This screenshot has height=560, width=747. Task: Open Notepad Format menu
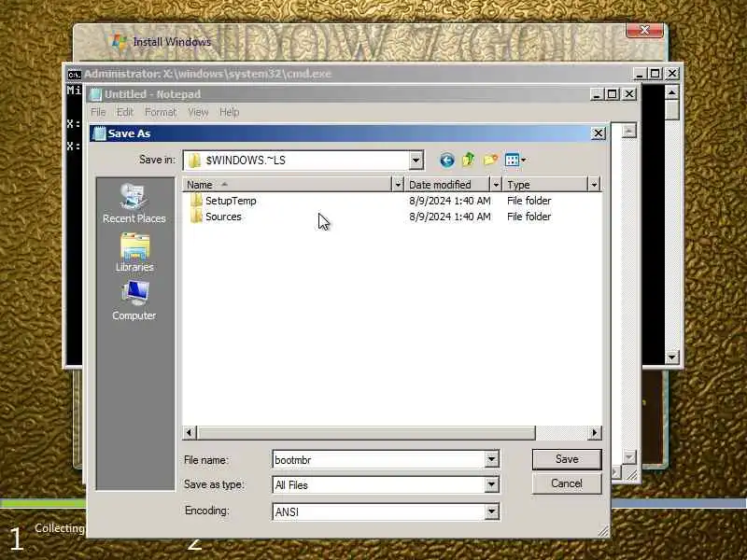pos(160,112)
